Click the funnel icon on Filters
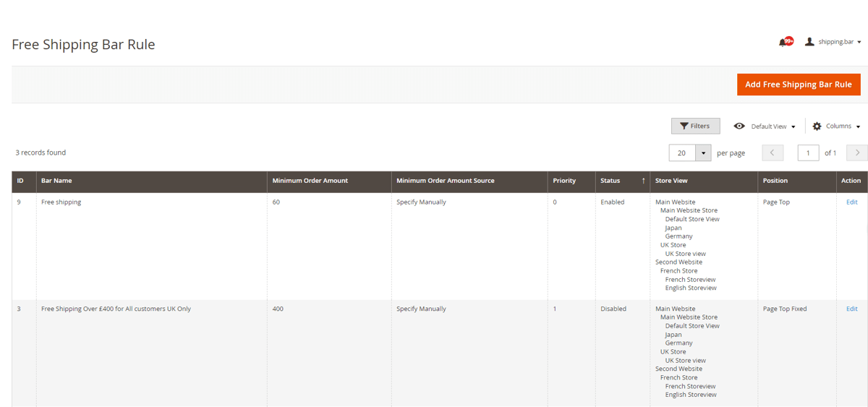 (684, 127)
